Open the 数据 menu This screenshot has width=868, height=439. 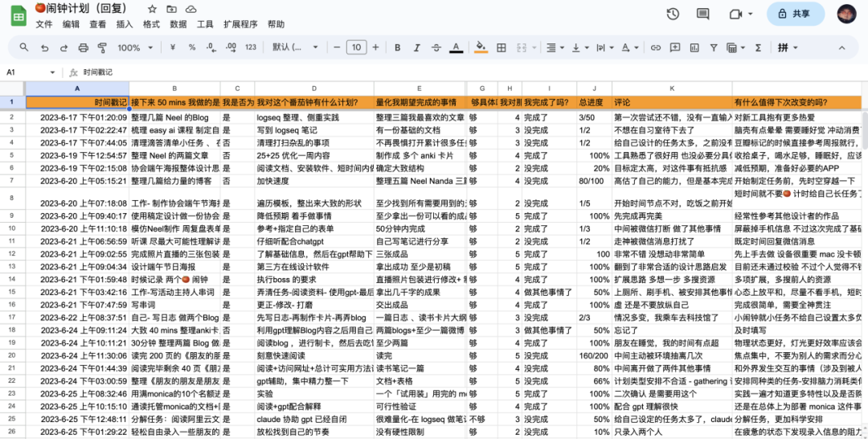[x=178, y=24]
